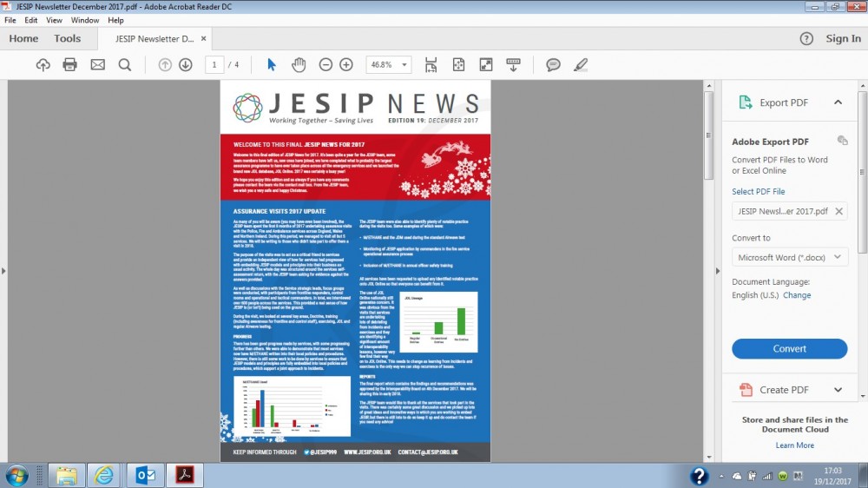This screenshot has height=488, width=868.
Task: Click the Convert button
Action: click(789, 348)
